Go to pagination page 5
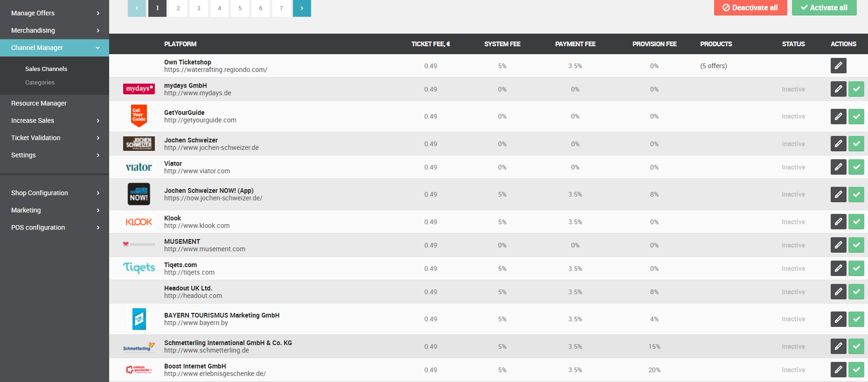Screen dimensions: 868x382 [x=240, y=8]
